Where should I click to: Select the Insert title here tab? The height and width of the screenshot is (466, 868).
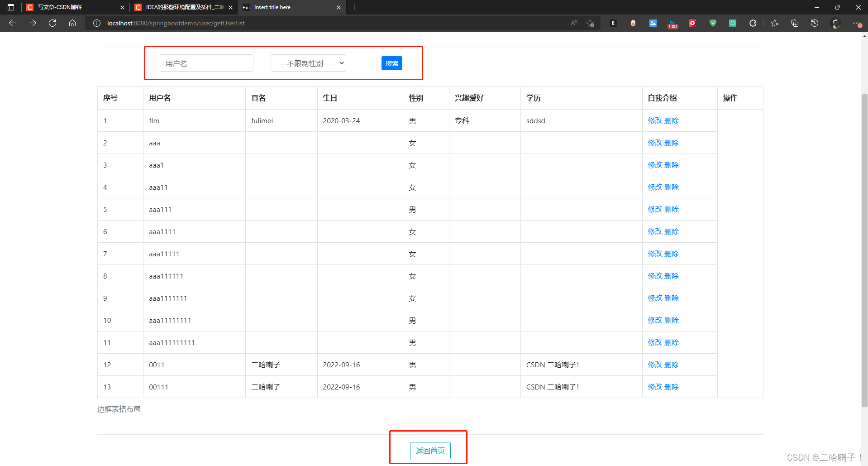291,7
